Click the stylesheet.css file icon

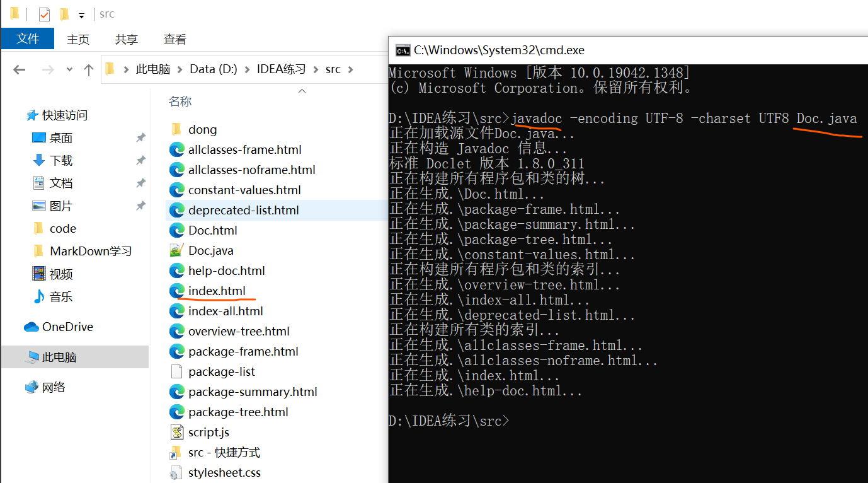pos(177,473)
